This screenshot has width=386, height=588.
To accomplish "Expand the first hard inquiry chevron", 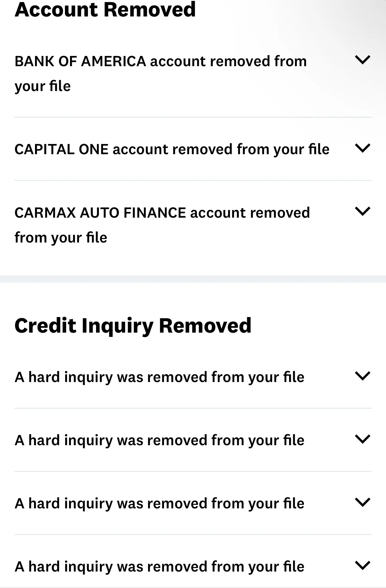I will point(362,376).
